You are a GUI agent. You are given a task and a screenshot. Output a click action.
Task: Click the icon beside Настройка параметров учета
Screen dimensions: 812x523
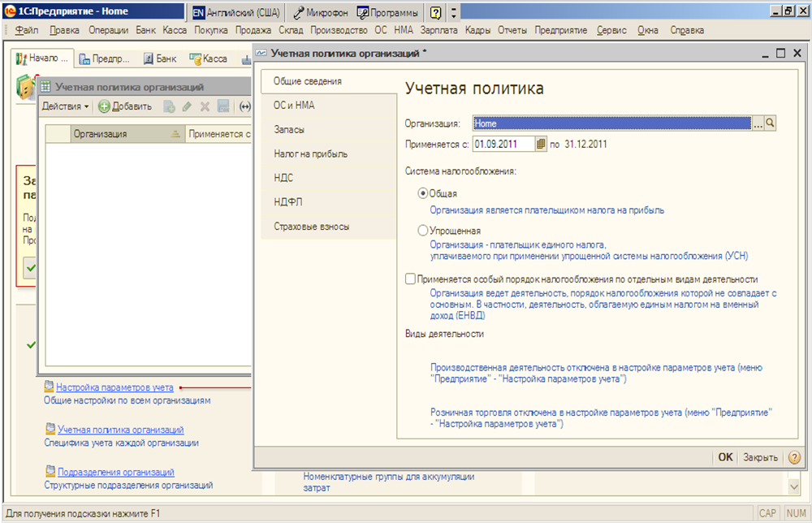[x=50, y=387]
